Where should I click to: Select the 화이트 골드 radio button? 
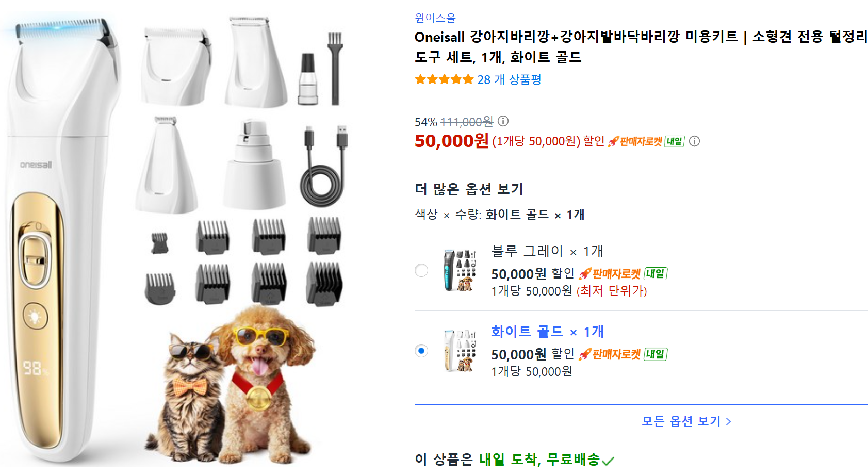click(x=421, y=351)
